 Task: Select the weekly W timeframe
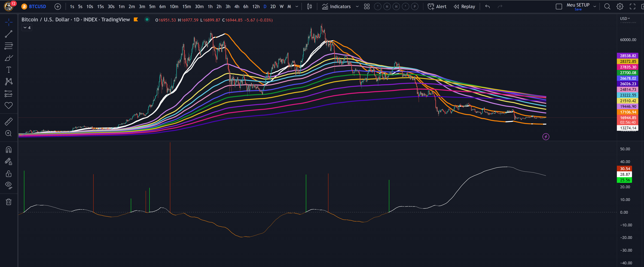(x=282, y=7)
